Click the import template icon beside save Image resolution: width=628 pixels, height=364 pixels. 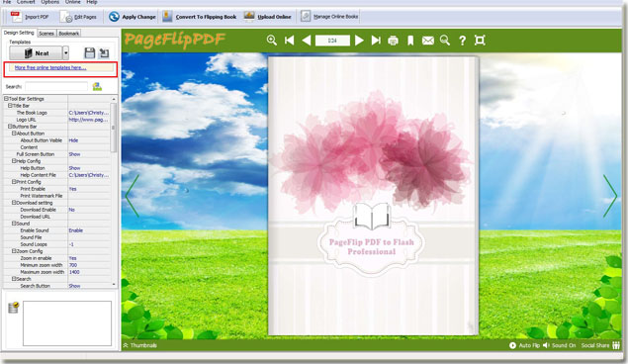[104, 52]
